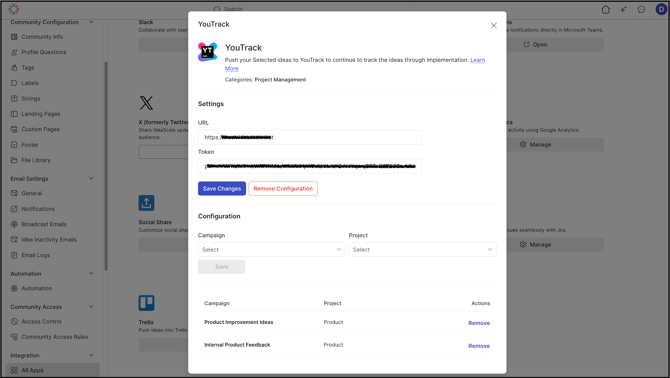The image size is (670, 378).
Task: Click the Tags icon in sidebar
Action: (x=14, y=67)
